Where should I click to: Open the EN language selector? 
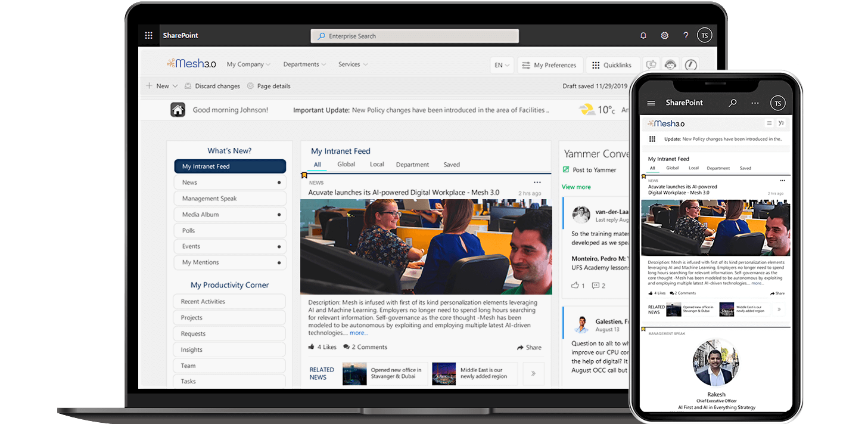point(502,64)
